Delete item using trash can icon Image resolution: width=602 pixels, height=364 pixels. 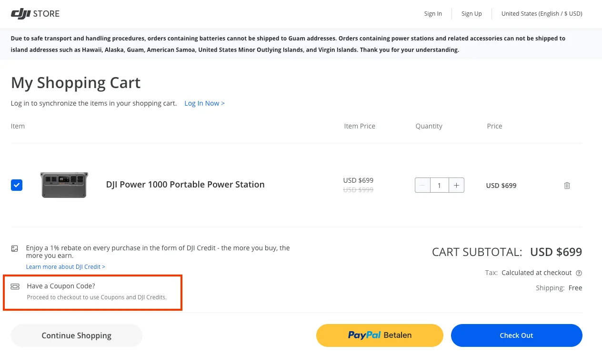pos(567,186)
